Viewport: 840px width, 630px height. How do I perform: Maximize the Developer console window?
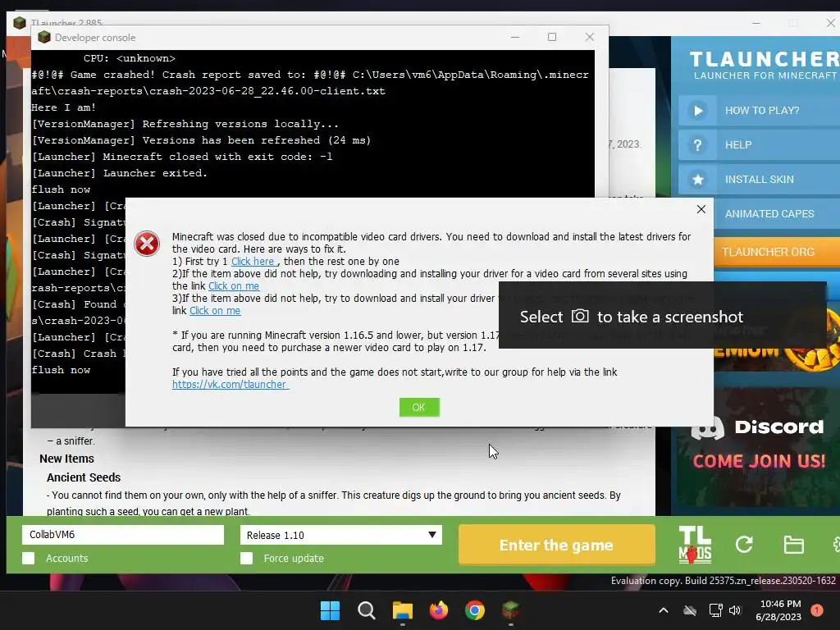point(552,37)
